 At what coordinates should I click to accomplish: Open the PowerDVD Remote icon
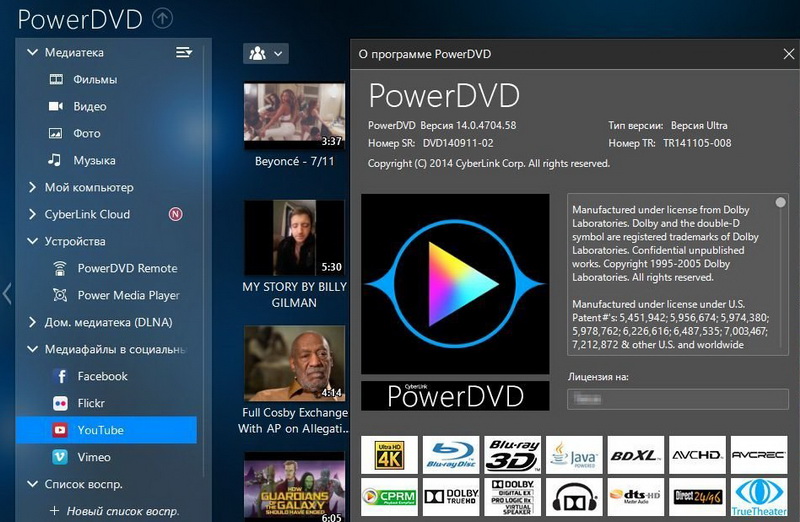(60, 268)
